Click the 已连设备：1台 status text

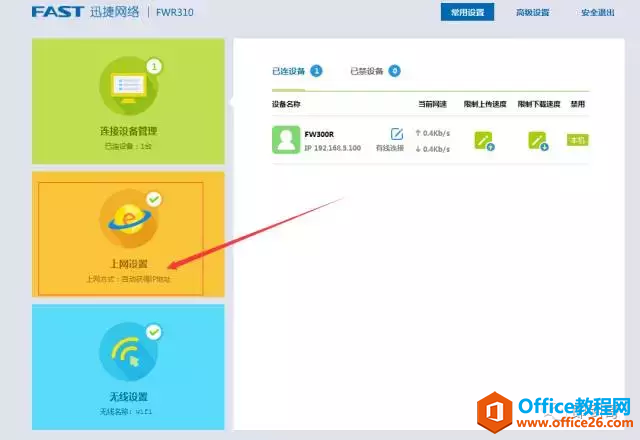click(x=128, y=146)
